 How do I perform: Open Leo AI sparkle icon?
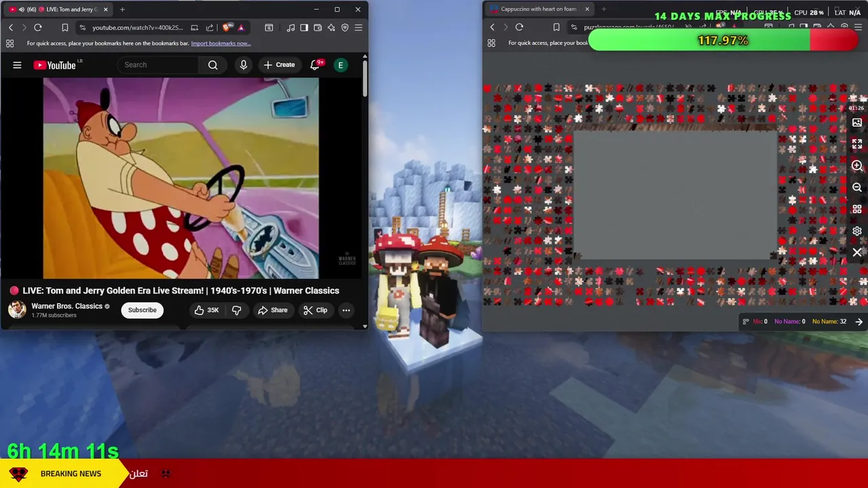[x=331, y=27]
